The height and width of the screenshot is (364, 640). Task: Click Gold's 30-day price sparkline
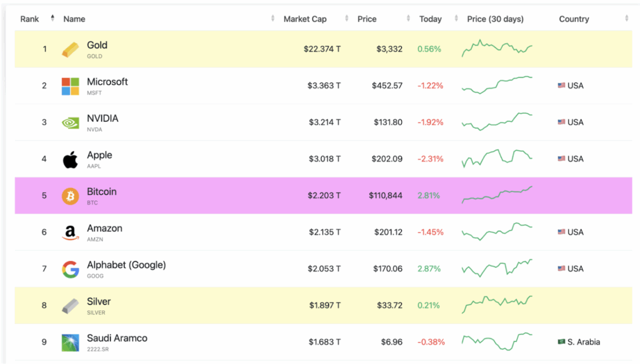coord(497,49)
